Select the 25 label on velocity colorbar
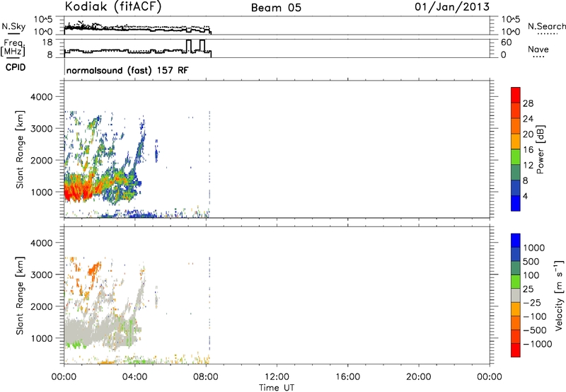The width and height of the screenshot is (566, 392). tap(528, 289)
